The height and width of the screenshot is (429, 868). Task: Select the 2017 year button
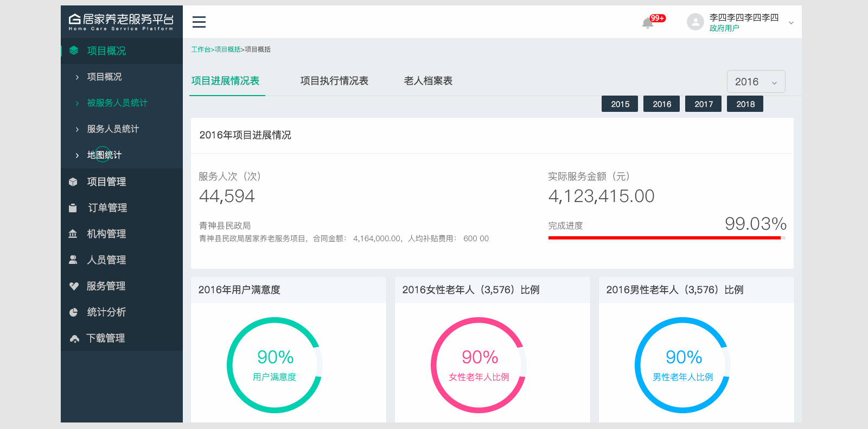coord(704,104)
